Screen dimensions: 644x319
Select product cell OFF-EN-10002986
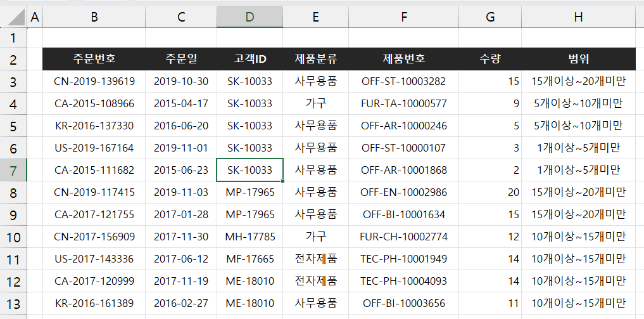click(404, 192)
